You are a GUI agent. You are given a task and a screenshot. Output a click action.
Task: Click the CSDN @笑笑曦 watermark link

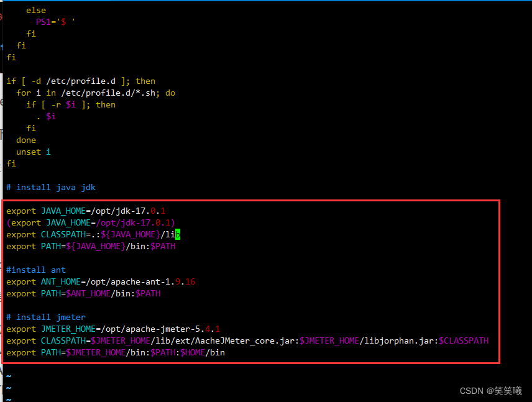(x=491, y=391)
